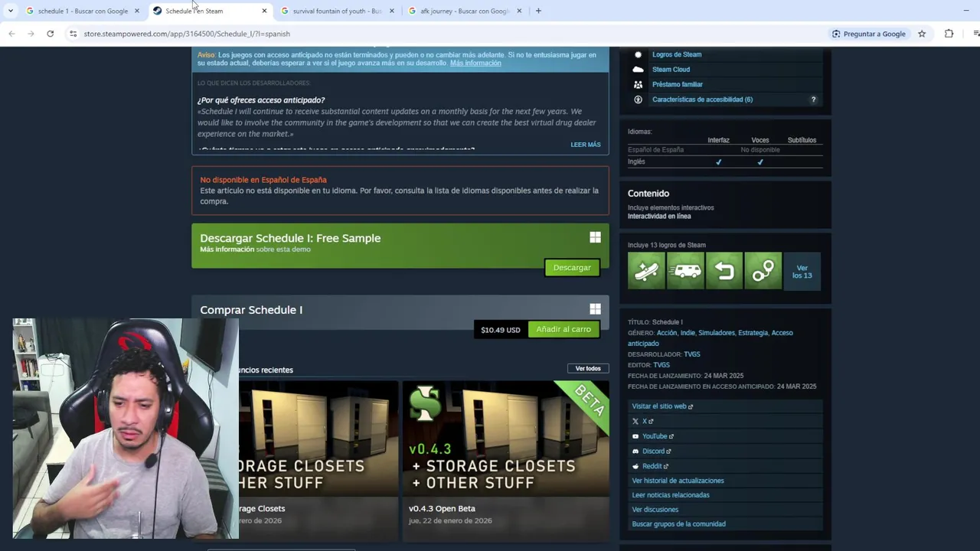Open 'Préstamo familiar' feature link
The image size is (980, 551).
[x=678, y=84]
